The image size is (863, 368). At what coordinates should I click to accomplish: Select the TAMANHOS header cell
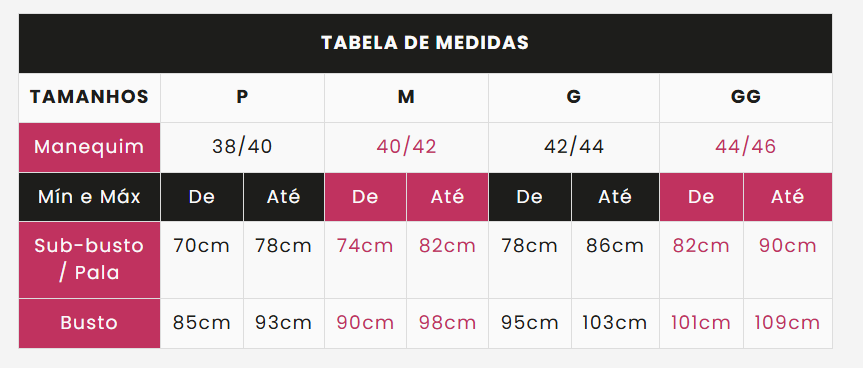(89, 97)
